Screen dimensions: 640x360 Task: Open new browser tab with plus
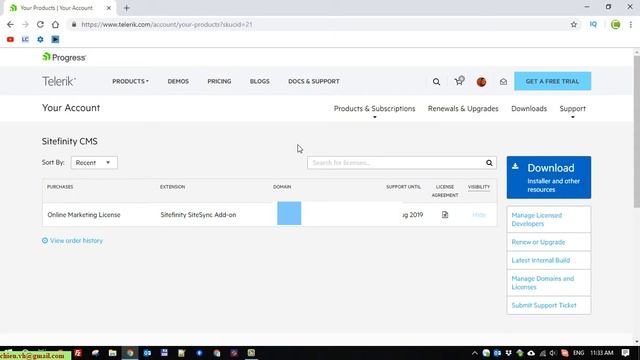pos(127,8)
